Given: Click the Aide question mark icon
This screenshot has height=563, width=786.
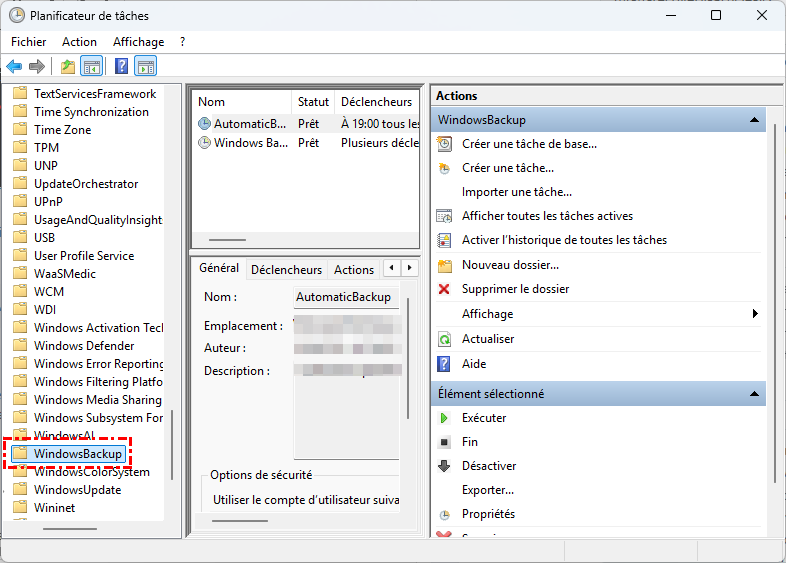Looking at the screenshot, I should [x=444, y=364].
